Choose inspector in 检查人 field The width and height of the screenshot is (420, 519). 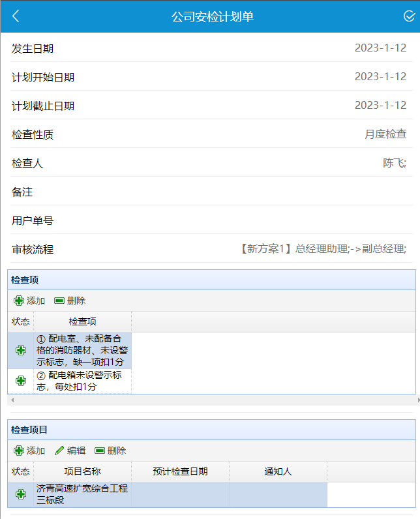394,163
